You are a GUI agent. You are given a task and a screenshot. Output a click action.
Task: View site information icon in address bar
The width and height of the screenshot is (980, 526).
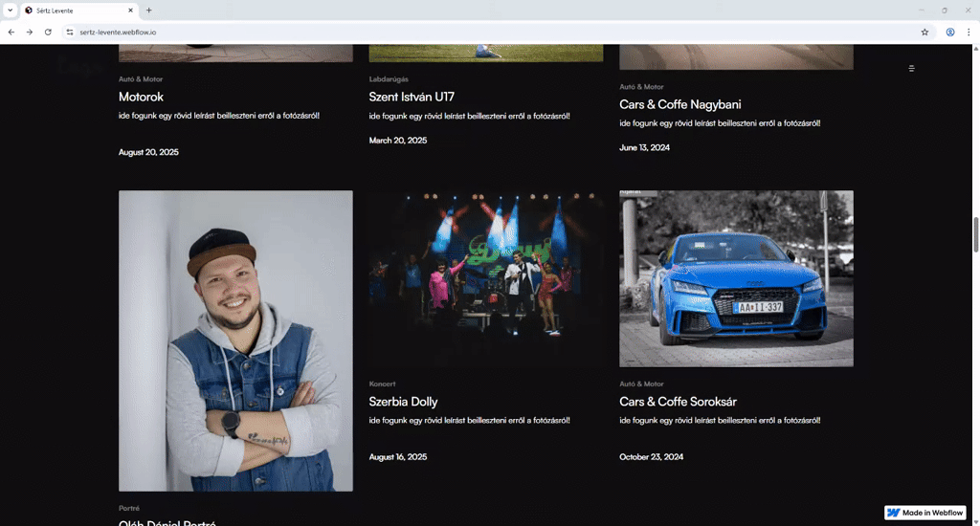pyautogui.click(x=70, y=32)
